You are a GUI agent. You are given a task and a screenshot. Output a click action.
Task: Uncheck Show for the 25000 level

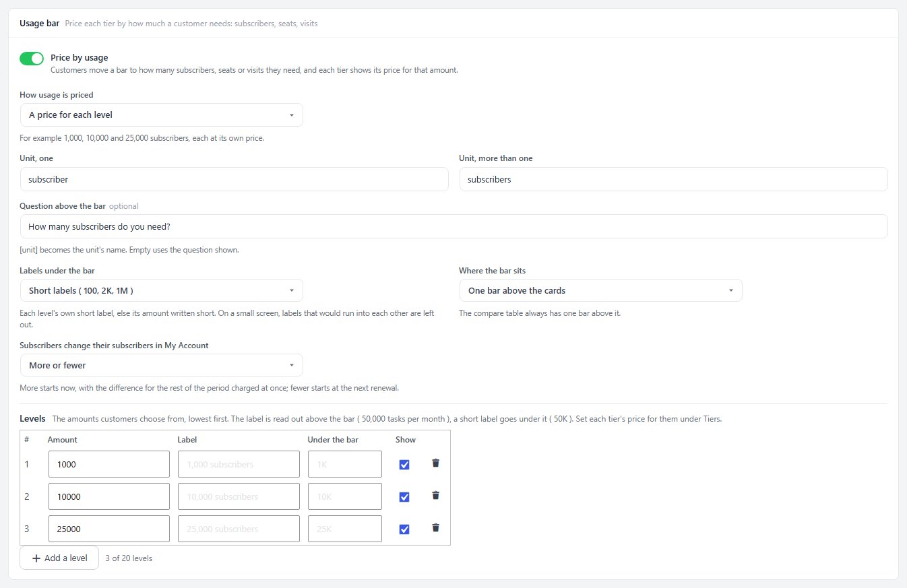point(404,529)
